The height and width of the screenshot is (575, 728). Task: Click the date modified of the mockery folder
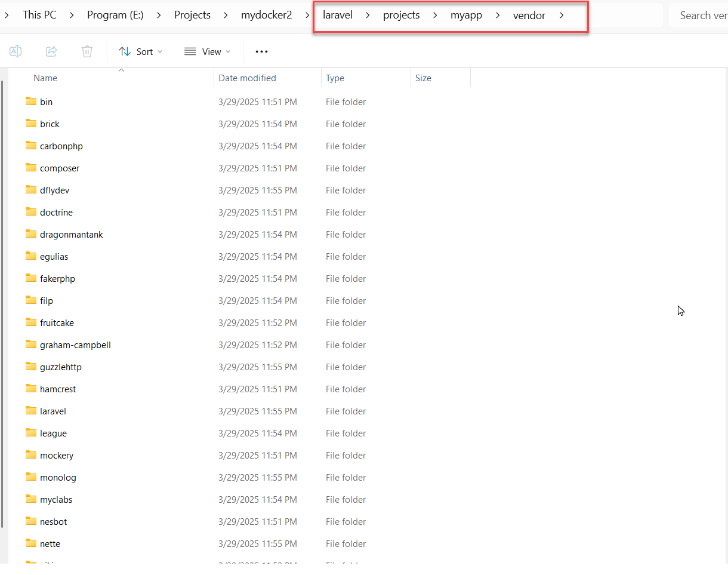(258, 455)
